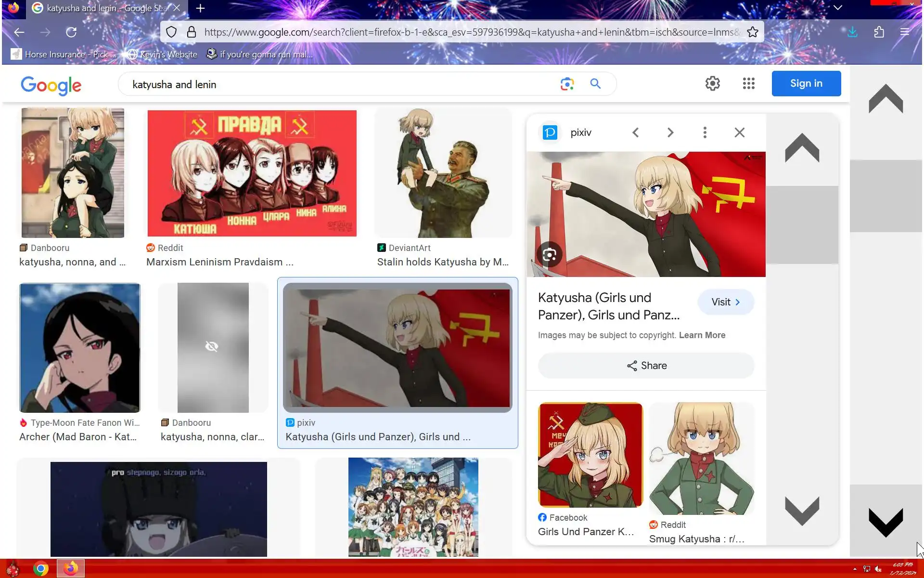
Task: Open Firefox downloads panel
Action: coord(852,32)
